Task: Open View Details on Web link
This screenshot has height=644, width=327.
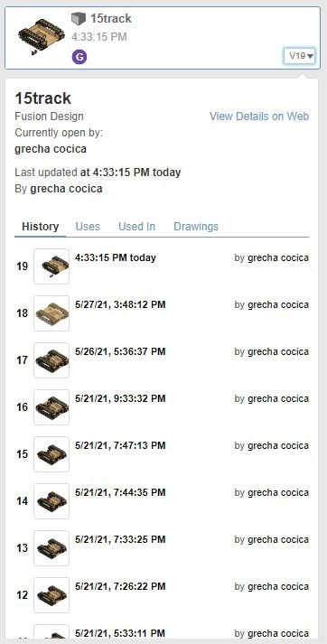Action: pyautogui.click(x=259, y=117)
